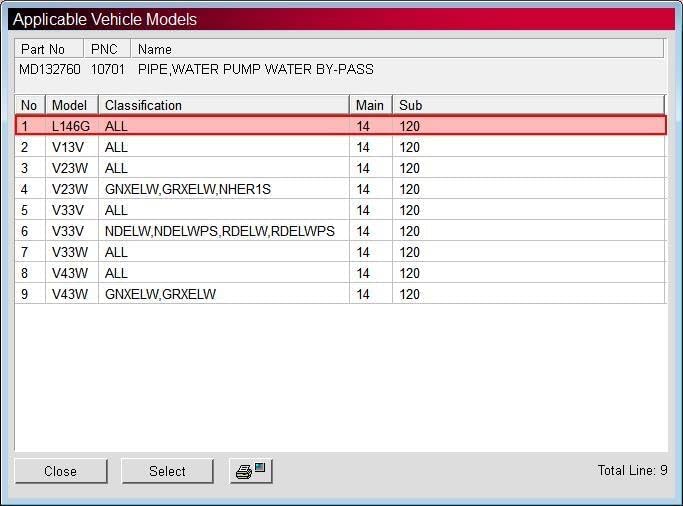Click ALL classification in V13V row
This screenshot has height=506, width=683.
[116, 147]
